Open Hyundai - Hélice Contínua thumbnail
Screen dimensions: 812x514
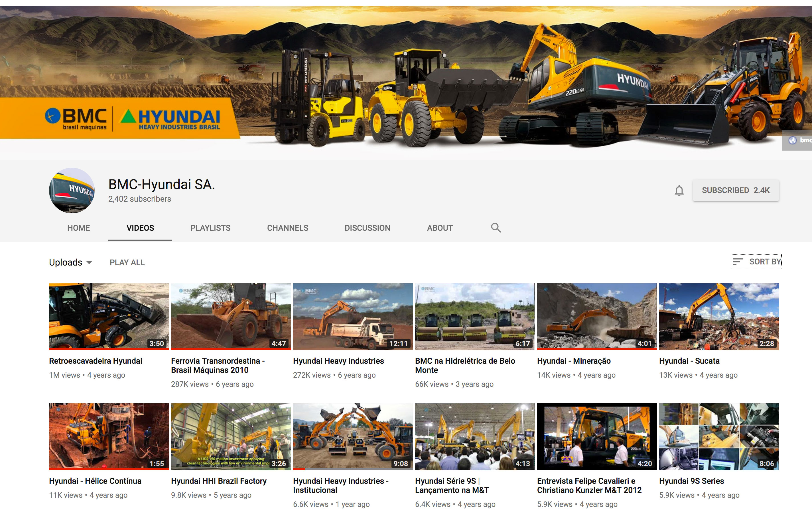click(109, 436)
